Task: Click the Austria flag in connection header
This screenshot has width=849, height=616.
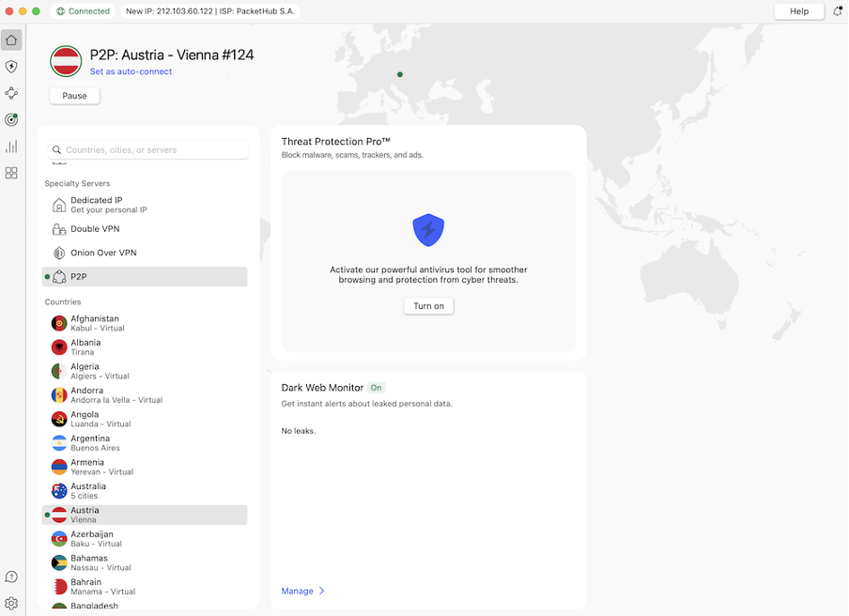Action: 66,61
